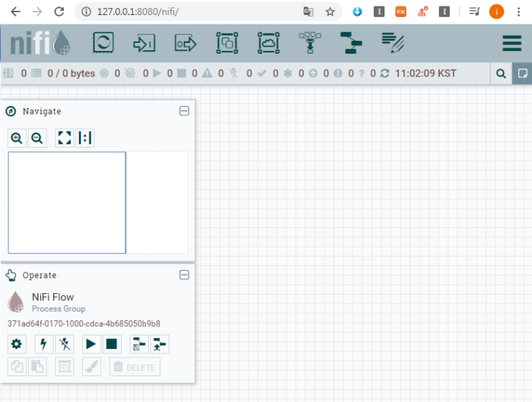
Task: Click the last refreshed icon in status bar
Action: [x=385, y=73]
